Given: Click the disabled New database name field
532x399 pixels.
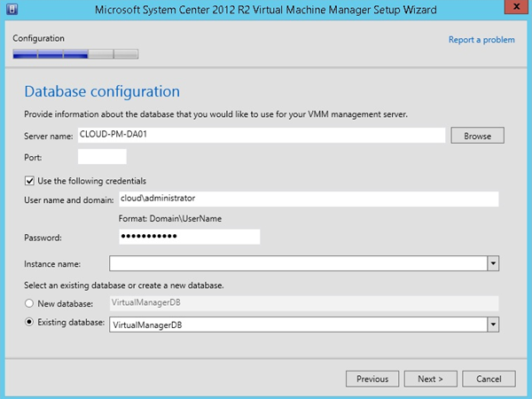Looking at the screenshot, I should tap(304, 303).
